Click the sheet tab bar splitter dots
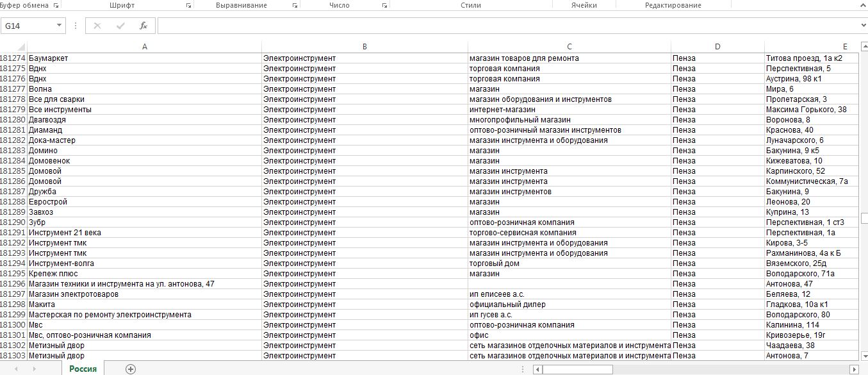Image resolution: width=868 pixels, height=375 pixels. click(524, 369)
